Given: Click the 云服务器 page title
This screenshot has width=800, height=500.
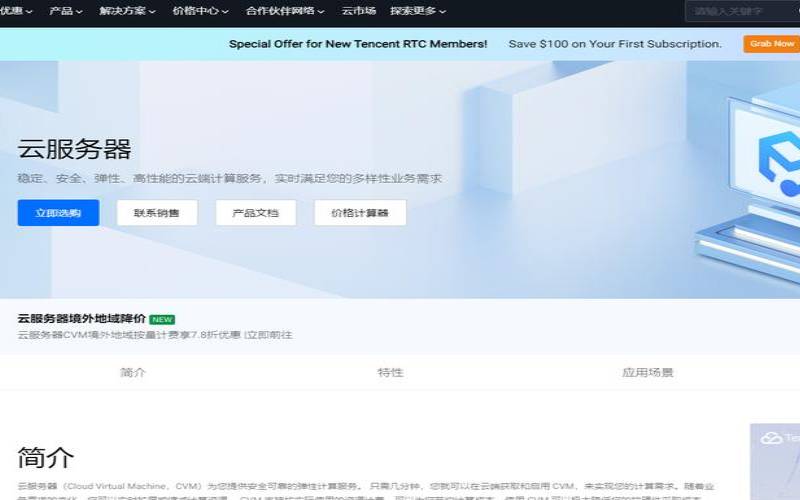Looking at the screenshot, I should 74,149.
